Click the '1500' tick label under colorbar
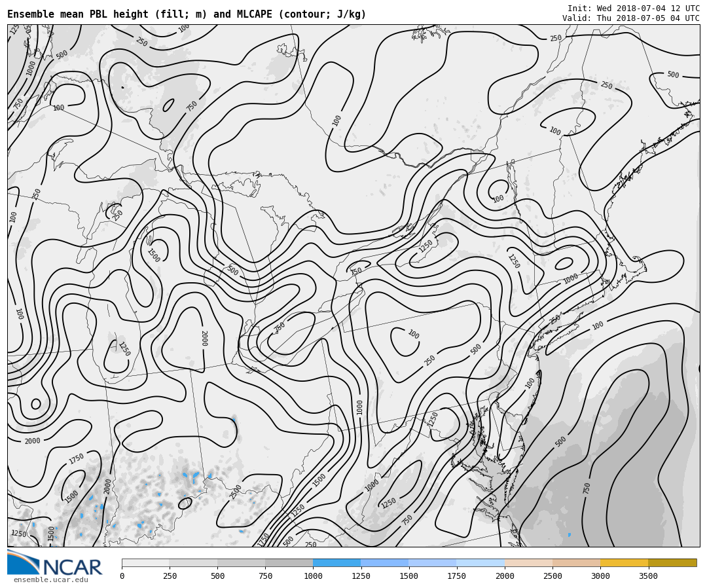This screenshot has width=707, height=588. click(x=408, y=576)
